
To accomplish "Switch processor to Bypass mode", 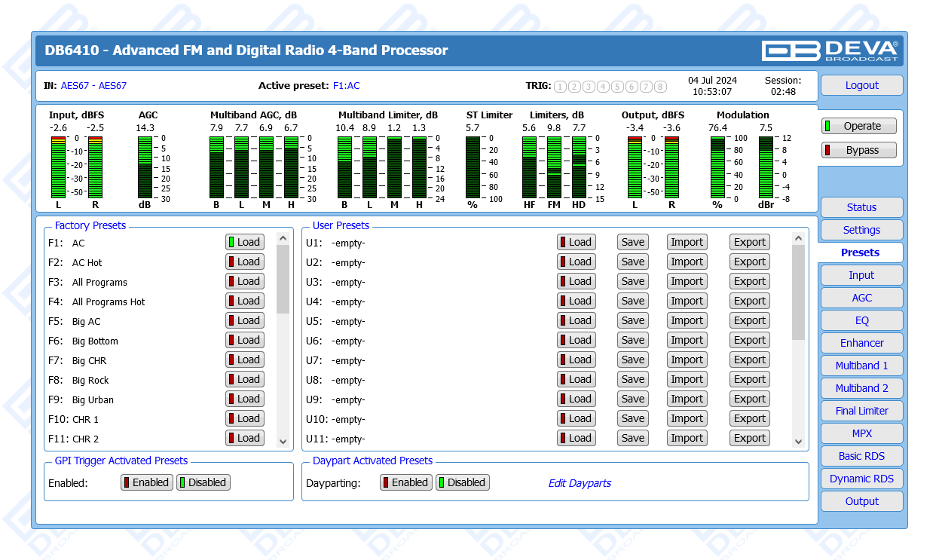I will click(859, 150).
